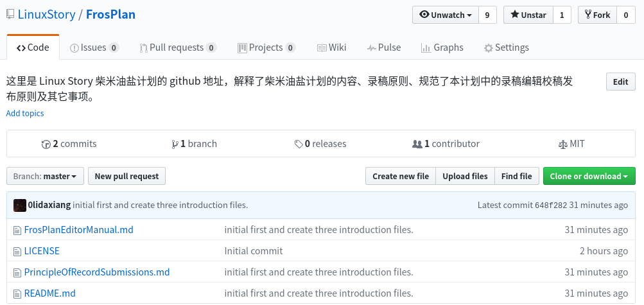Select the Code tab
Screen dimensions: 644x305
(33, 48)
